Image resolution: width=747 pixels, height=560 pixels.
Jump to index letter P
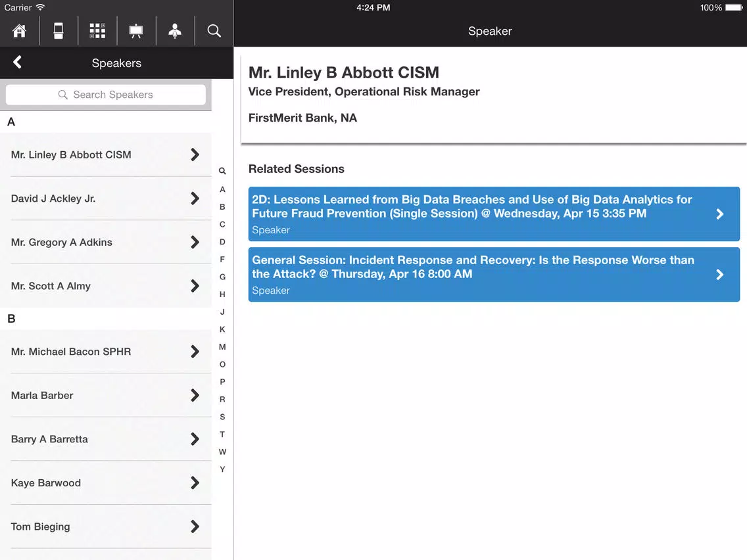pos(222,382)
